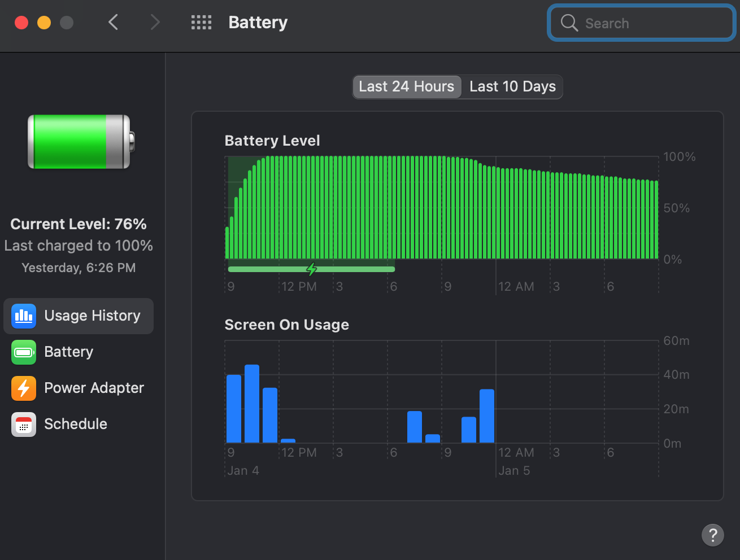This screenshot has width=740, height=560.
Task: Open the Usage History bar-chart icon
Action: [x=24, y=316]
